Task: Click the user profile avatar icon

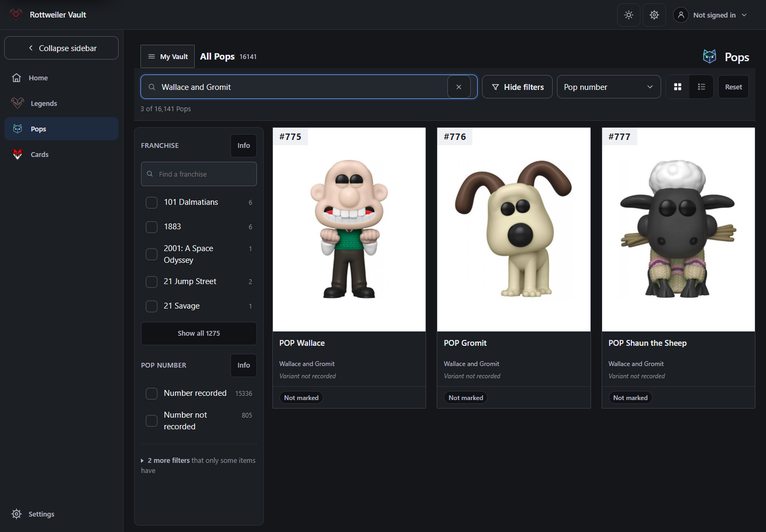Action: pyautogui.click(x=681, y=15)
